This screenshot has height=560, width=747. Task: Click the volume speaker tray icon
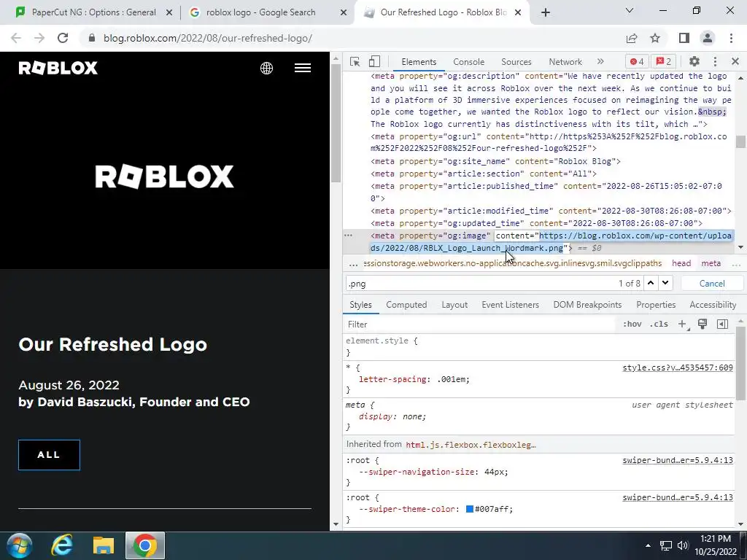point(682,545)
